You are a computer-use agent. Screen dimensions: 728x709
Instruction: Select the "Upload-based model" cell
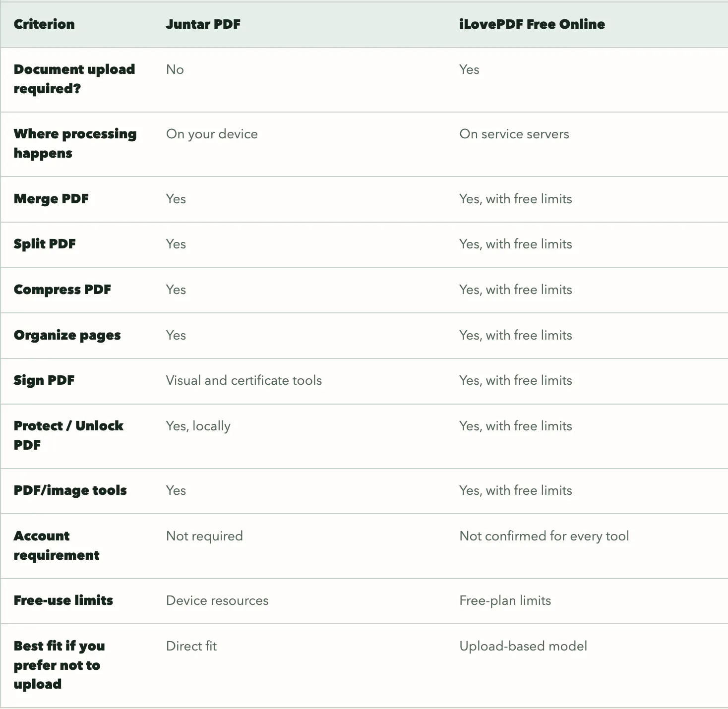point(523,646)
